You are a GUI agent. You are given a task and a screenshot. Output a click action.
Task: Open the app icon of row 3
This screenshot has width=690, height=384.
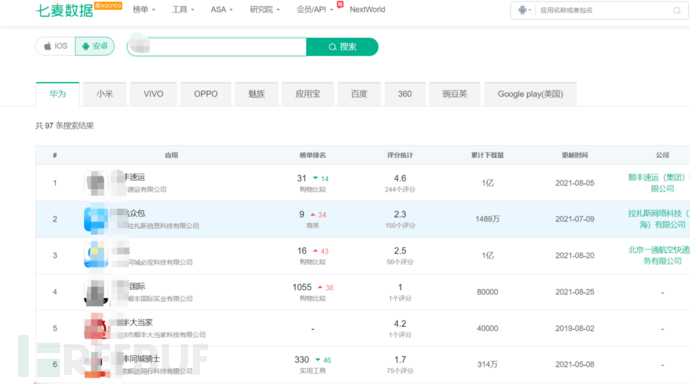(x=96, y=255)
